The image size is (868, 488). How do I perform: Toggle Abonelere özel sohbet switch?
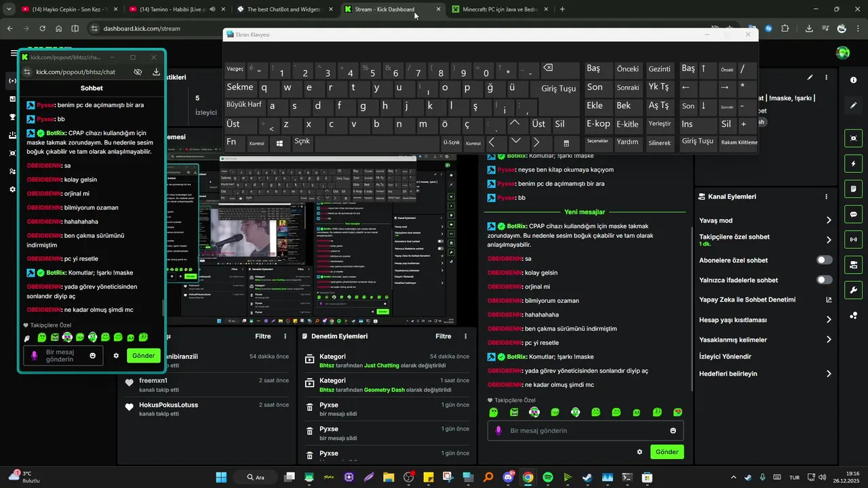pyautogui.click(x=825, y=260)
